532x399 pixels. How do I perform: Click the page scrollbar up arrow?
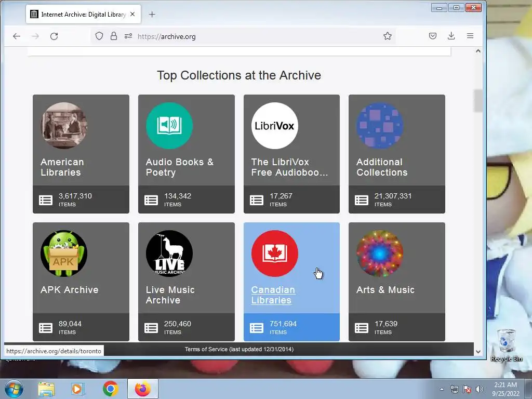[478, 51]
